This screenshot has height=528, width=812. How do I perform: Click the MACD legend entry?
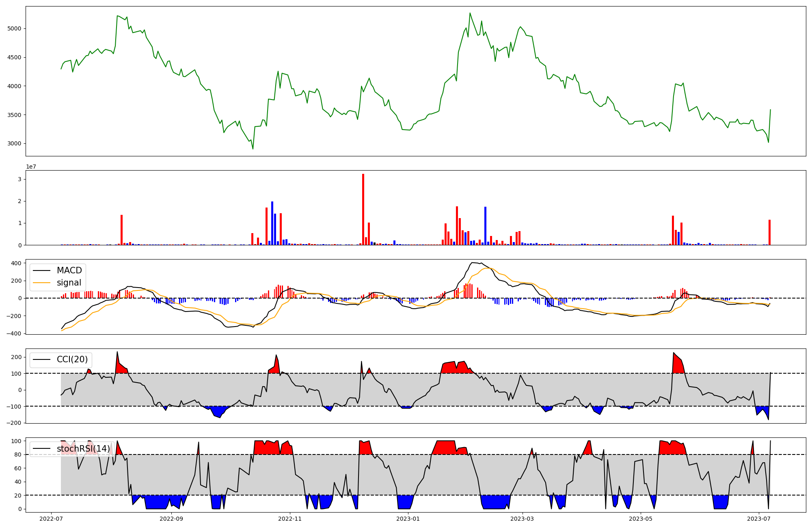click(69, 270)
